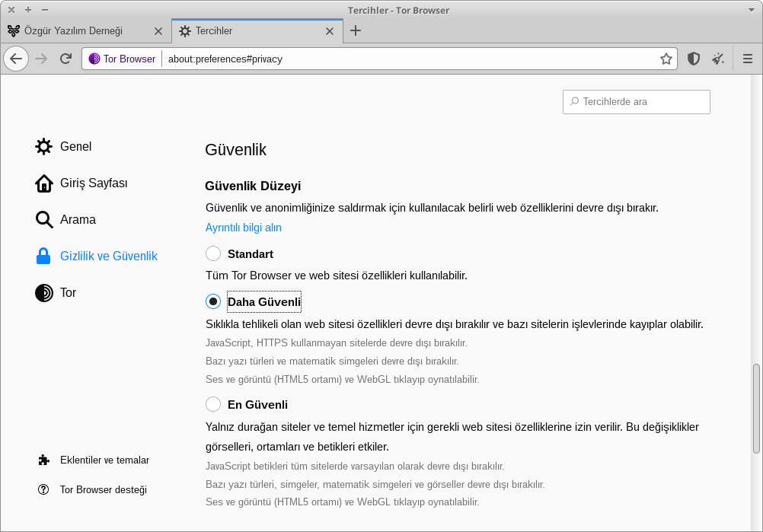Open new tab with plus button
This screenshot has width=763, height=532.
point(356,30)
